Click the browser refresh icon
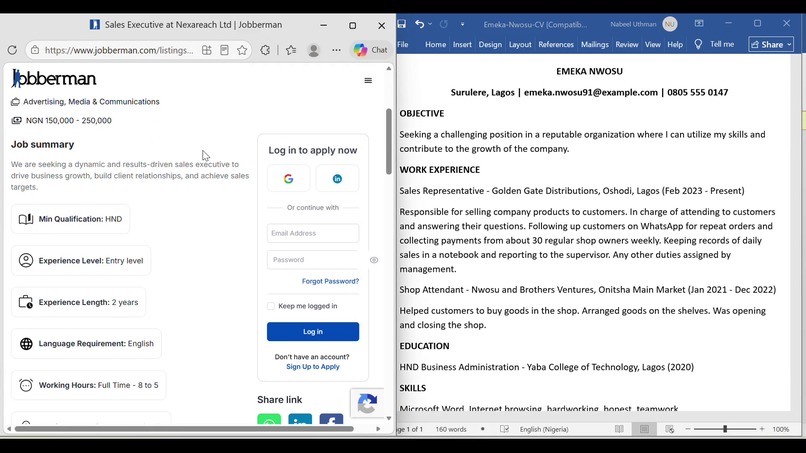Viewport: 806px width, 453px height. 12,50
